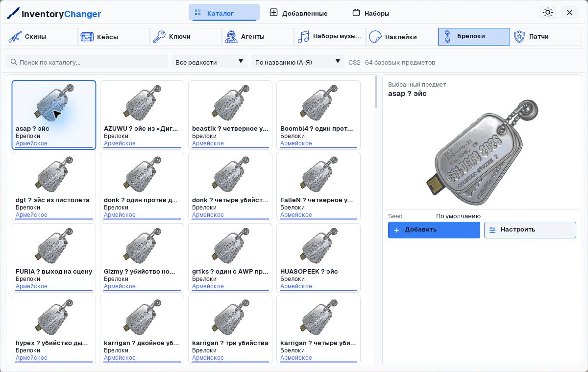Open the Наклейки category
The width and height of the screenshot is (588, 372).
pyautogui.click(x=402, y=37)
